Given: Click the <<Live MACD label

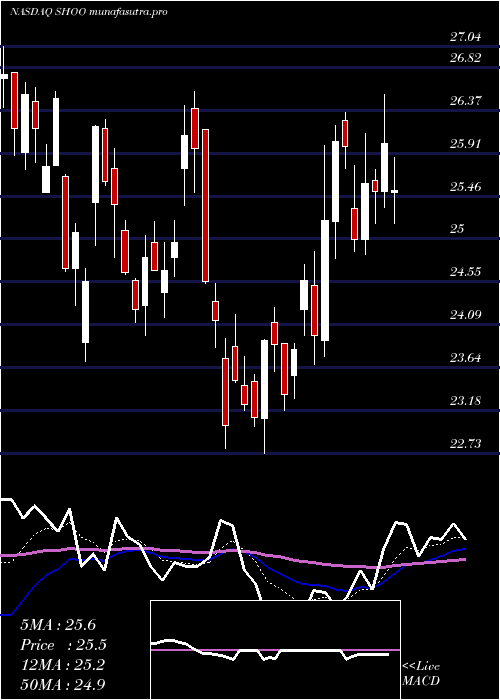Looking at the screenshot, I should (421, 674).
